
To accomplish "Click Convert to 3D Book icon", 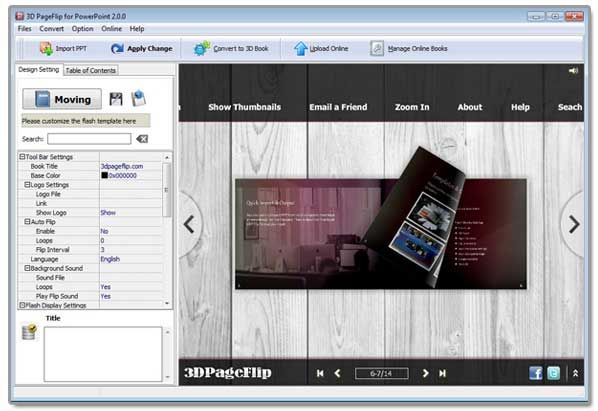I will pyautogui.click(x=202, y=48).
